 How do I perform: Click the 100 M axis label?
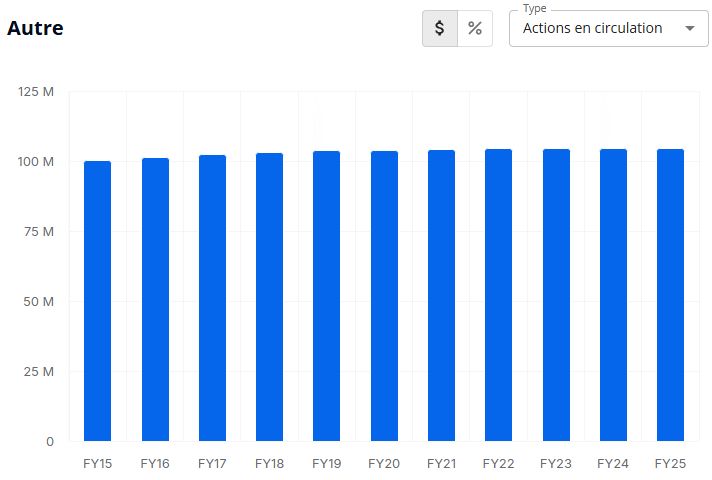(36, 162)
